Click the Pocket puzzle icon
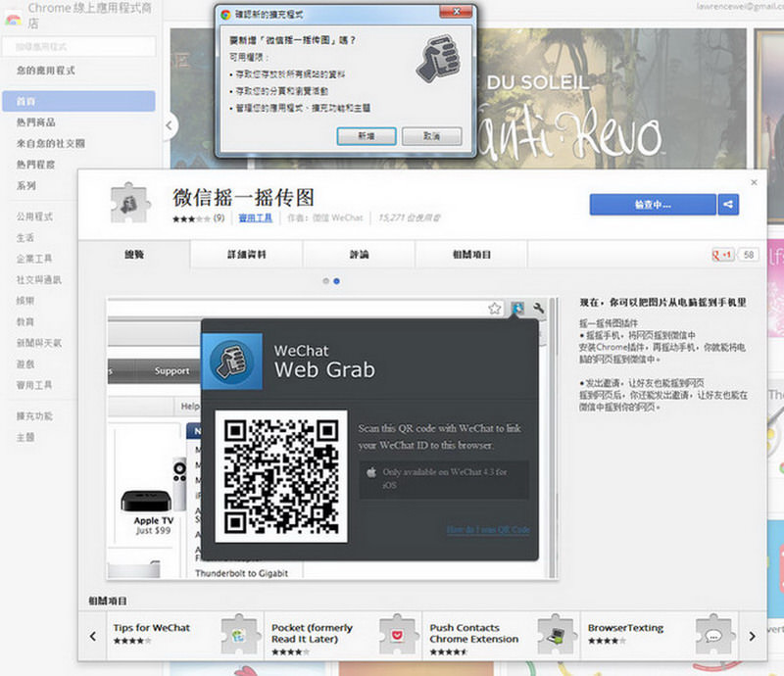 [x=399, y=634]
